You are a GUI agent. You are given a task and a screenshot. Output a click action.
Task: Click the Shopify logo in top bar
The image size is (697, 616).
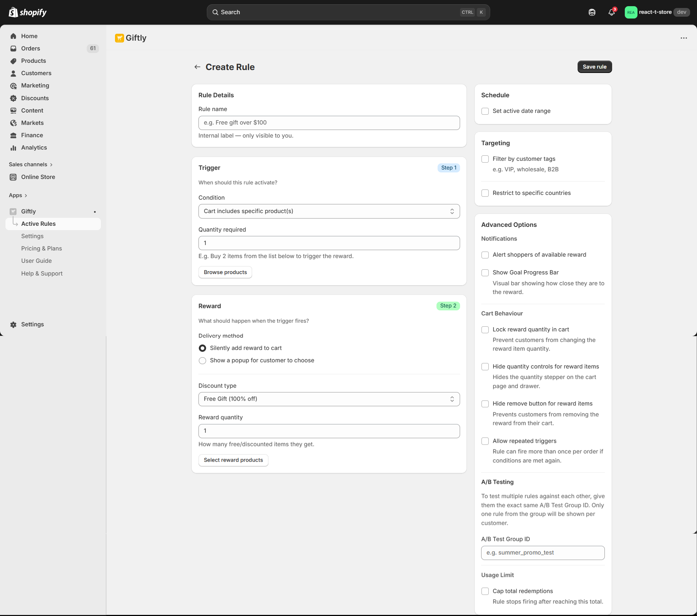(x=28, y=12)
